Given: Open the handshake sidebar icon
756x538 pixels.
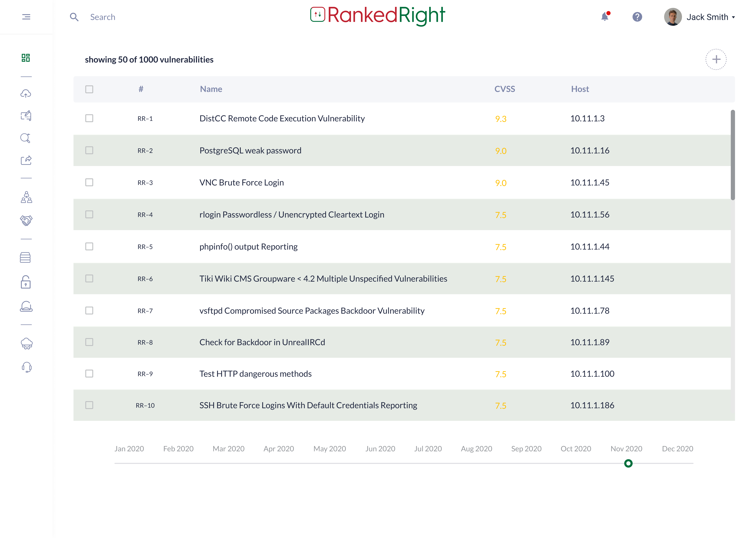Looking at the screenshot, I should [26, 220].
